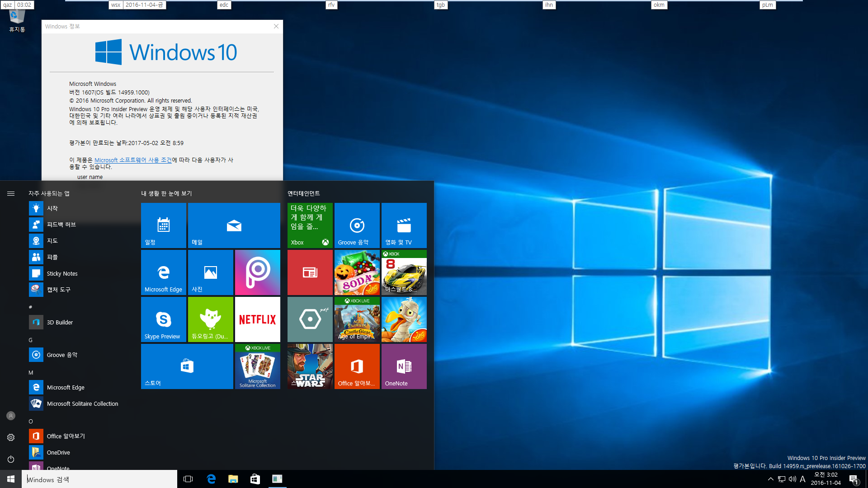Viewport: 868px width, 488px height.
Task: Launch the Microsoft Edge tile
Action: [164, 272]
